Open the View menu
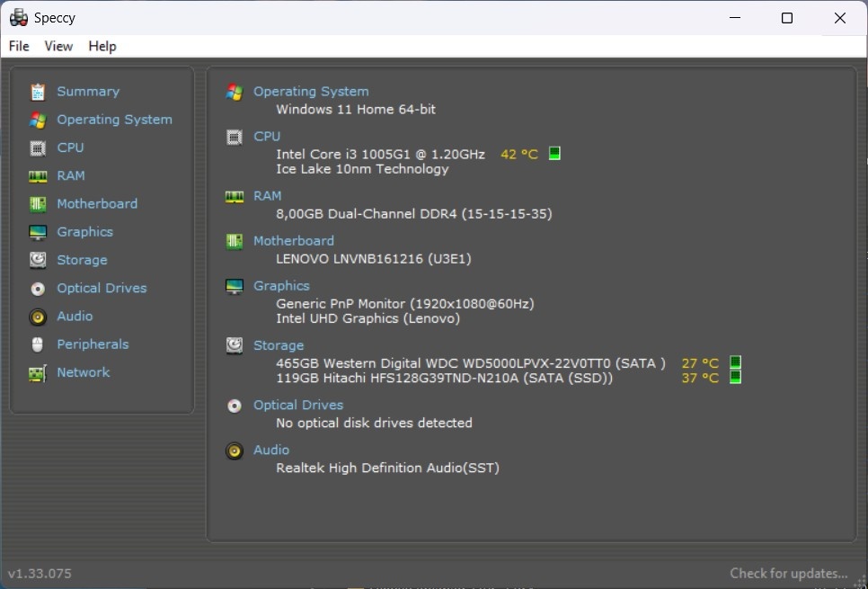Viewport: 868px width, 589px height. click(58, 46)
